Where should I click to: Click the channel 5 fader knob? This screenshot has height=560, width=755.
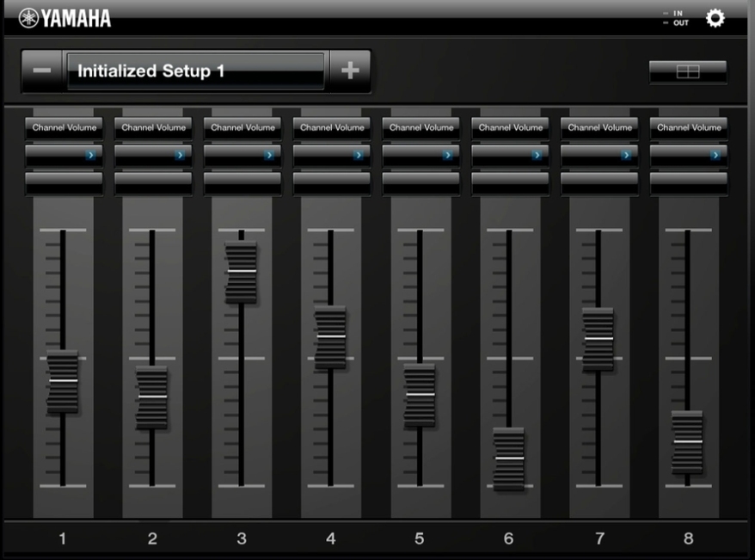pyautogui.click(x=420, y=395)
